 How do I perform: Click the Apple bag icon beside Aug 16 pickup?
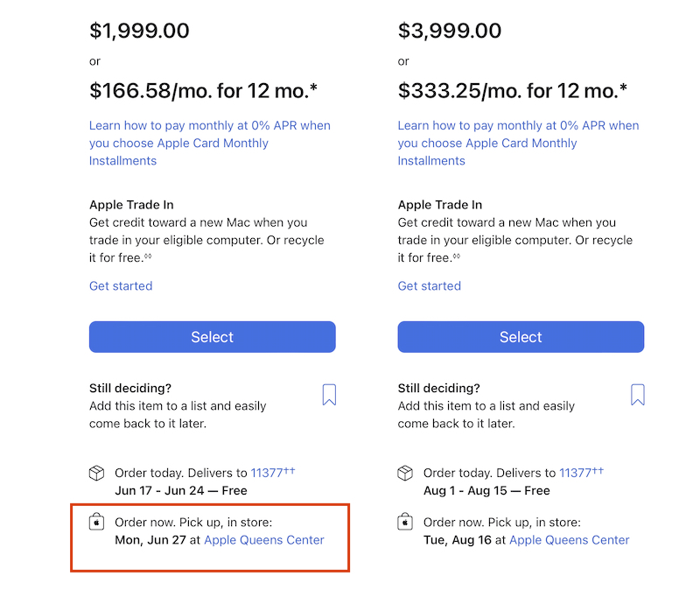pos(405,523)
